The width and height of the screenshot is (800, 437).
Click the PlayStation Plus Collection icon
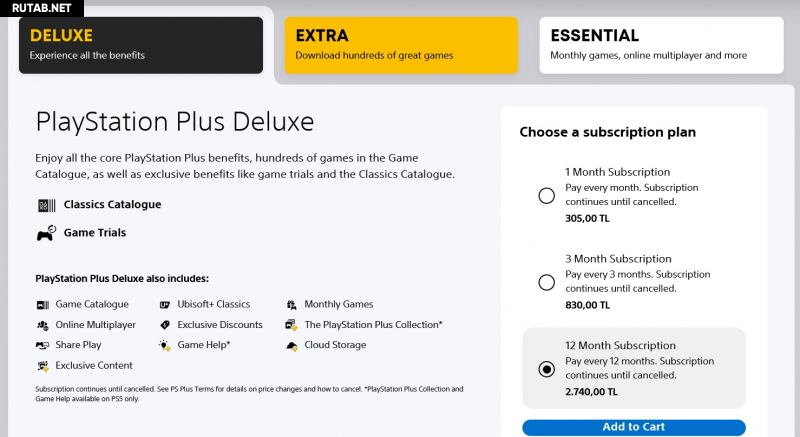[291, 325]
